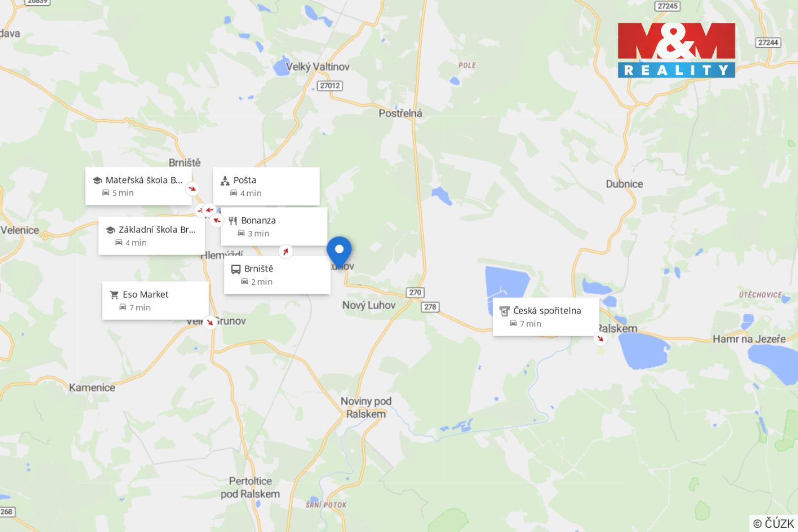The height and width of the screenshot is (532, 798).
Task: Open the Česká spořitelna ATM card
Action: click(546, 317)
